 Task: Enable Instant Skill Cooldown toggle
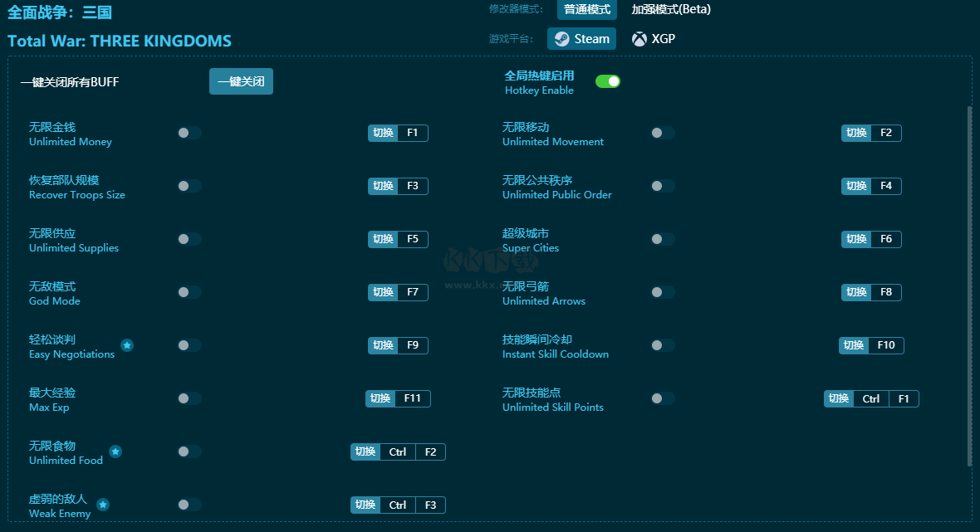tap(663, 345)
